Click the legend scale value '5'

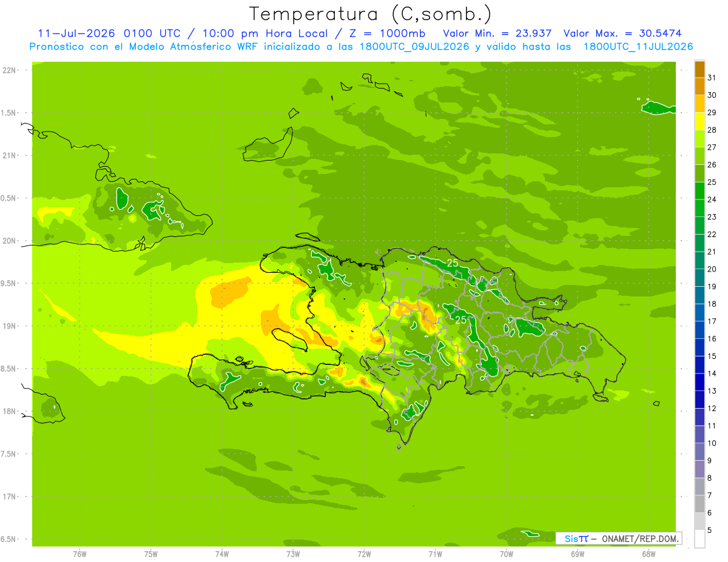coord(710,530)
